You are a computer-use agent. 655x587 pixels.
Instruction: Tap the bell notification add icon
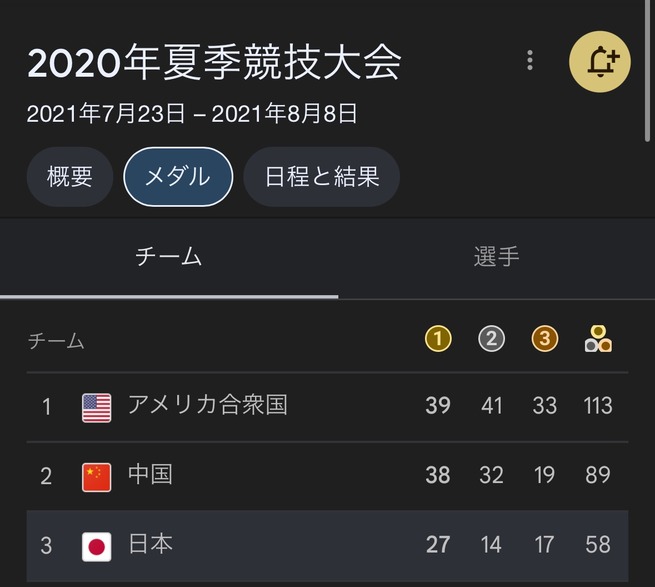(600, 62)
